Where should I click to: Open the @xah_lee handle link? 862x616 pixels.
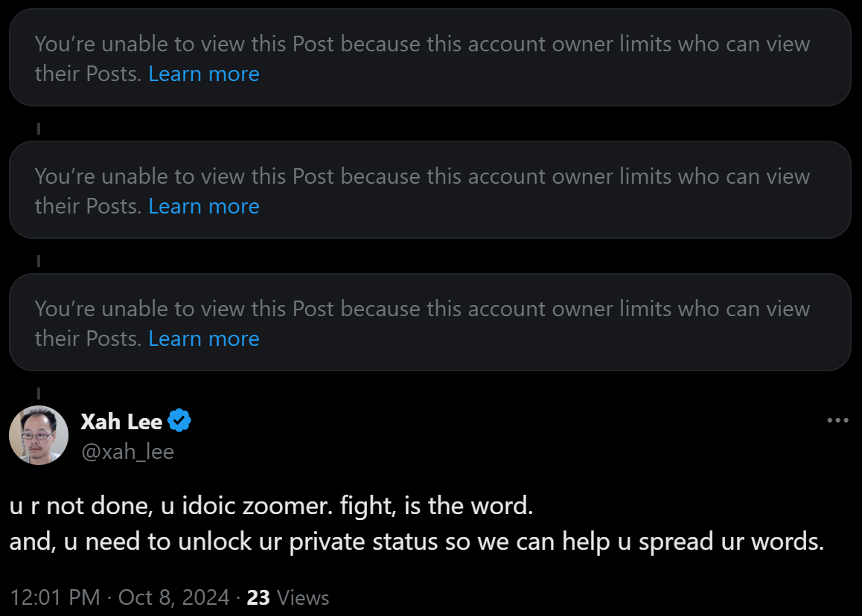[x=127, y=452]
